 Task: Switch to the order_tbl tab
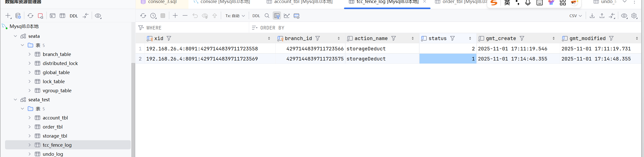pos(461,2)
